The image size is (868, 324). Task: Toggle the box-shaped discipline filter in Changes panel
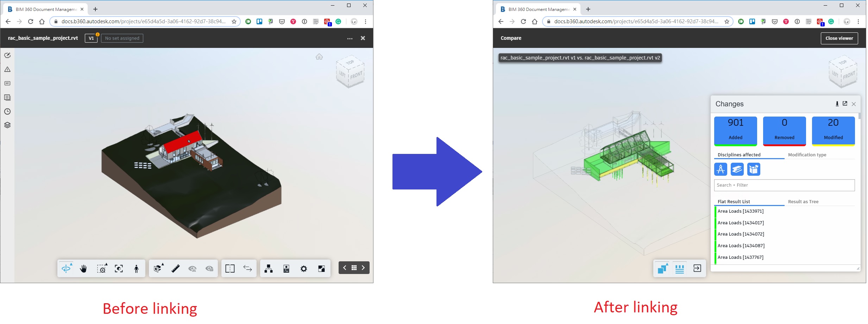[x=753, y=169]
